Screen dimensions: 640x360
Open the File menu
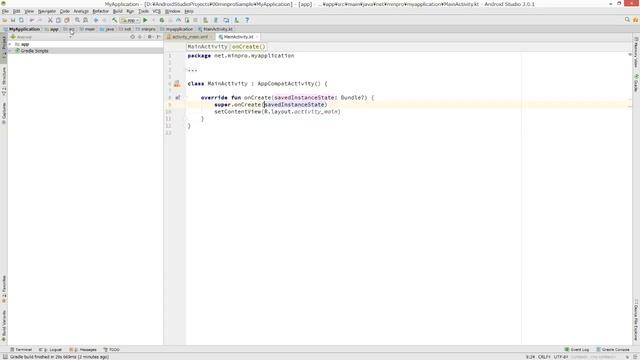(x=5, y=11)
